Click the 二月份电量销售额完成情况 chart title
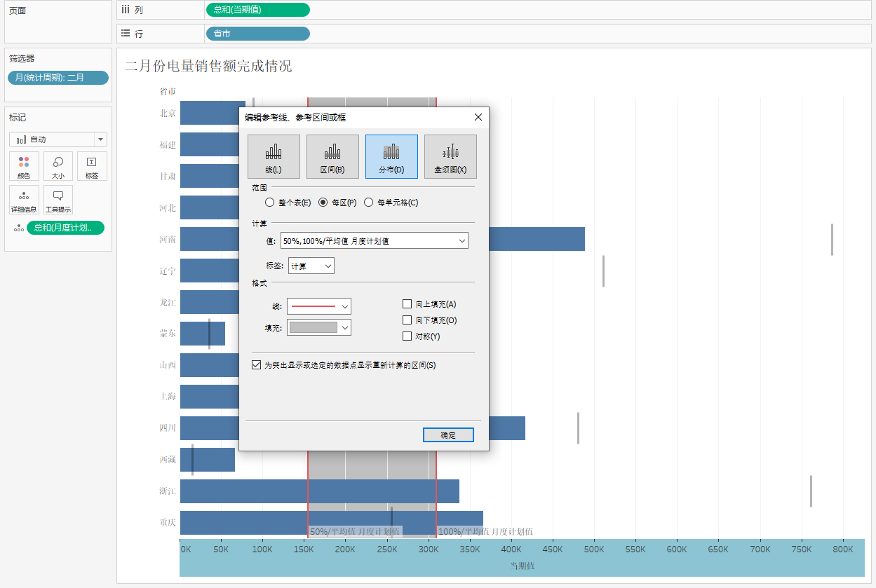876x588 pixels. click(x=208, y=66)
